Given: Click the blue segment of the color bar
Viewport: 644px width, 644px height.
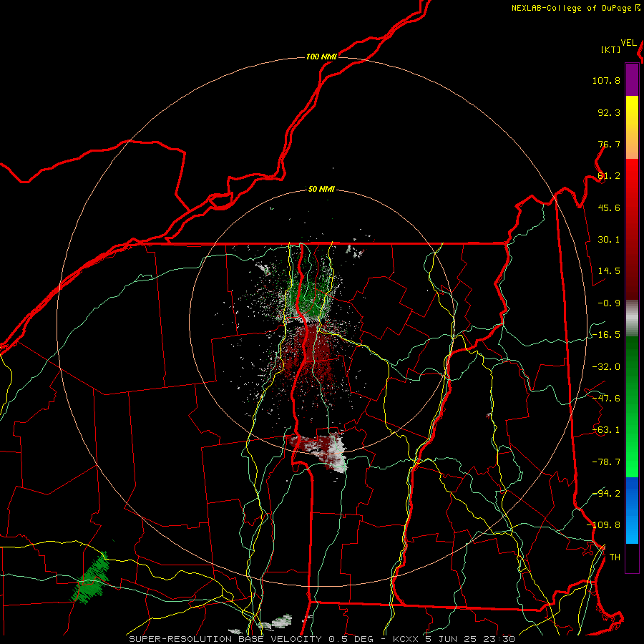Looking at the screenshot, I should (632, 510).
